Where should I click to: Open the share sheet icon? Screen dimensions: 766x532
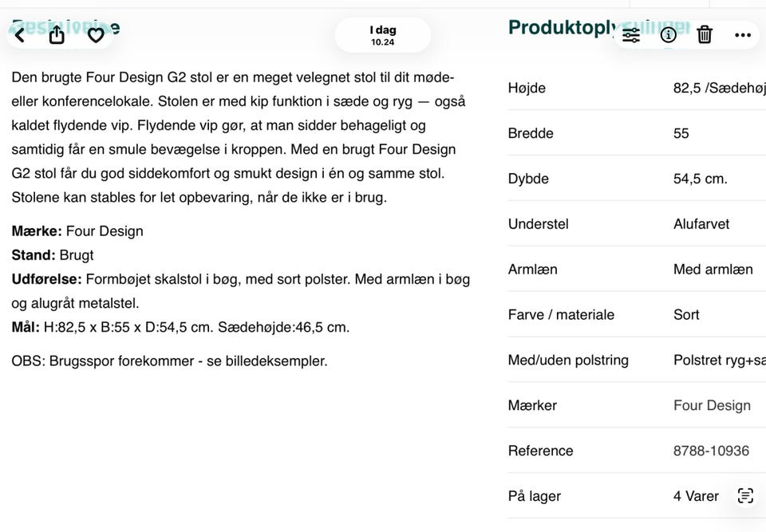click(x=57, y=34)
